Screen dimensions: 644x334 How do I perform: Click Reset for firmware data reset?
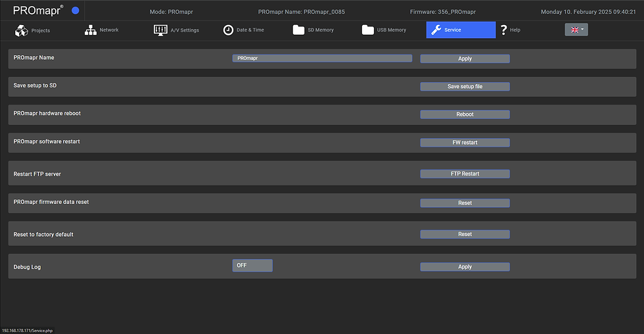[x=465, y=203]
